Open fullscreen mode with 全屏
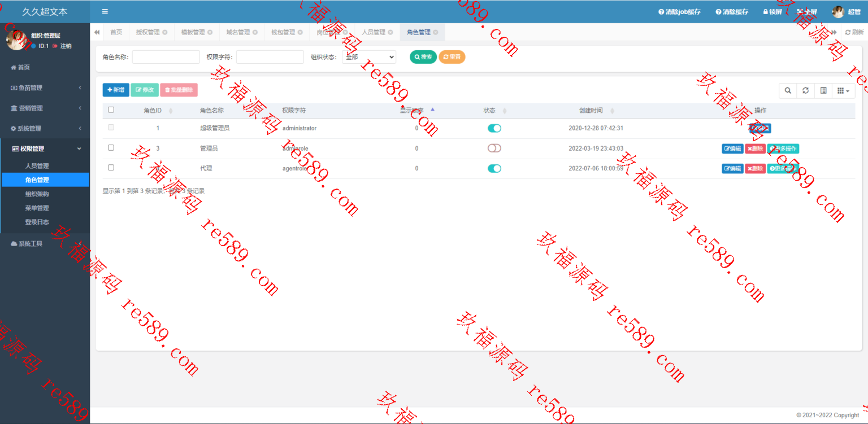The width and height of the screenshot is (868, 424). tap(807, 12)
